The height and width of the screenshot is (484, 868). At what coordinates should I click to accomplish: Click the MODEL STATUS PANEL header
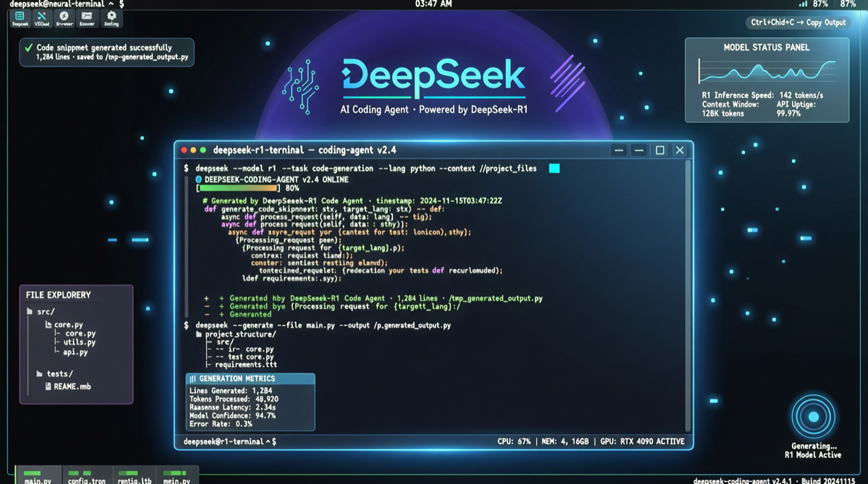click(x=767, y=48)
